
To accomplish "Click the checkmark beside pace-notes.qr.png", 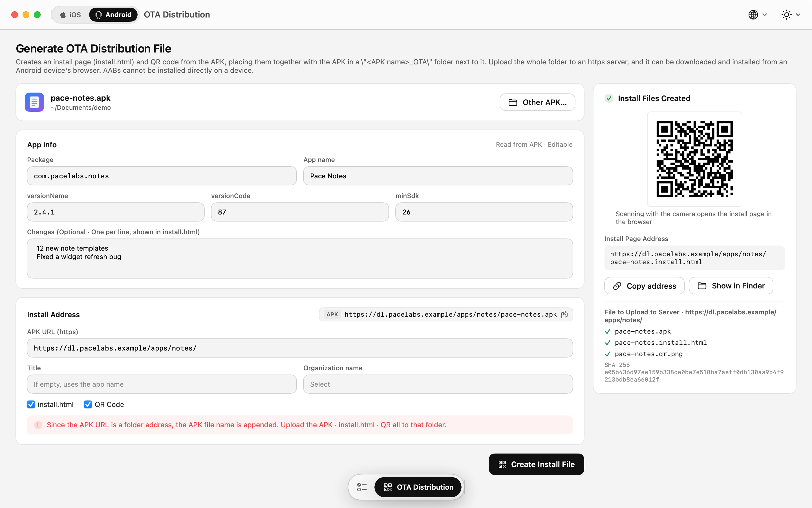I will click(608, 354).
